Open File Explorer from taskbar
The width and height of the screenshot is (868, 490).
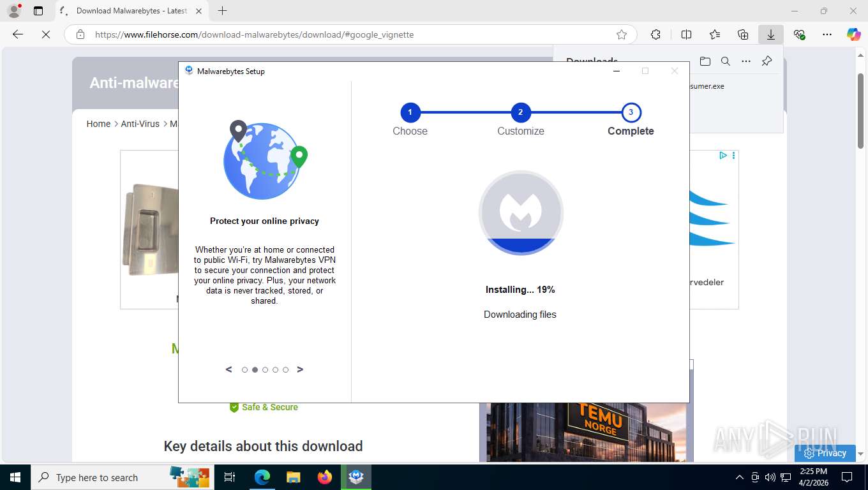pos(293,477)
